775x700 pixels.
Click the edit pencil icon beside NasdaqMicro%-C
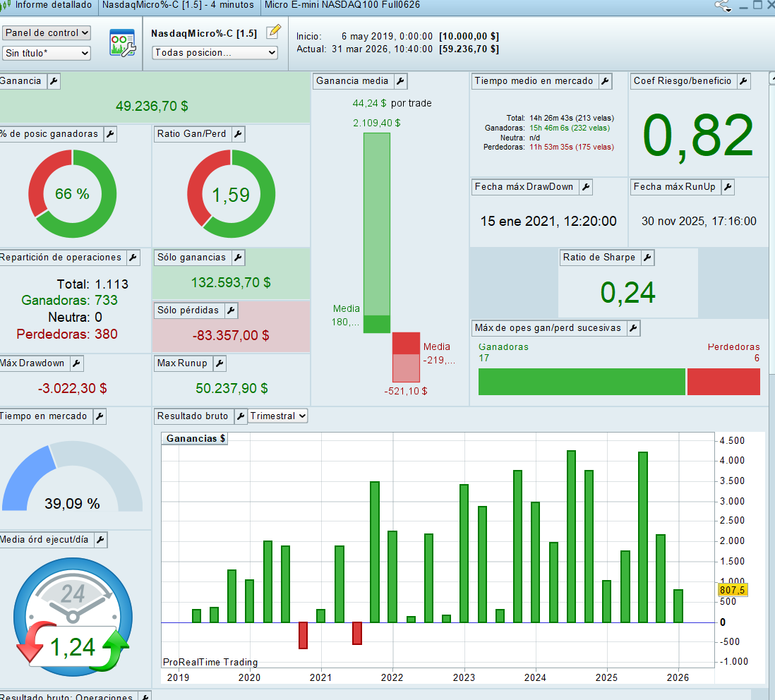pos(273,32)
